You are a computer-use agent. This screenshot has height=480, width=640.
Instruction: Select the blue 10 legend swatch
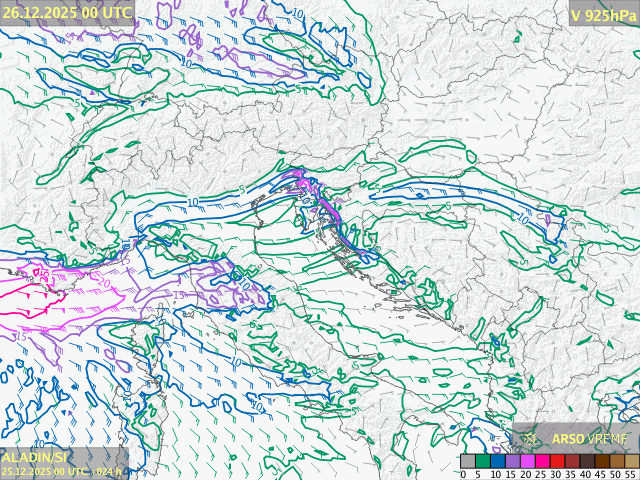[x=498, y=461]
